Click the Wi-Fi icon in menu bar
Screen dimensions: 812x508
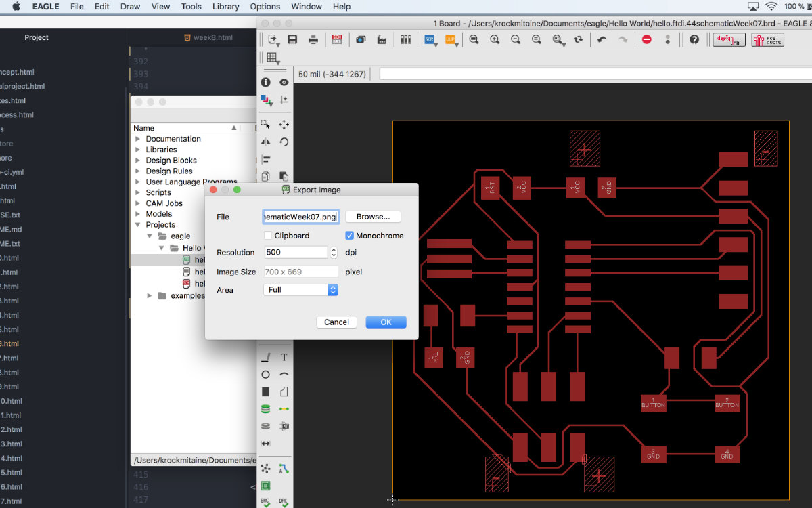click(x=771, y=7)
